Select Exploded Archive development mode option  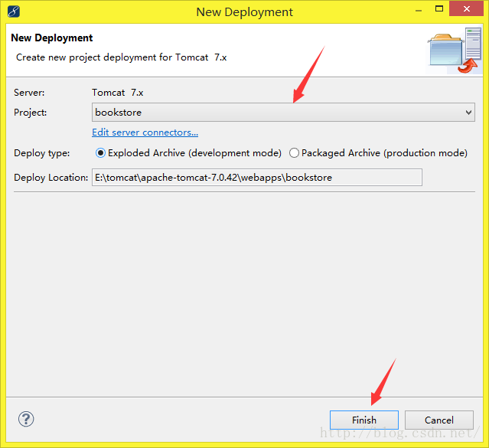click(188, 153)
